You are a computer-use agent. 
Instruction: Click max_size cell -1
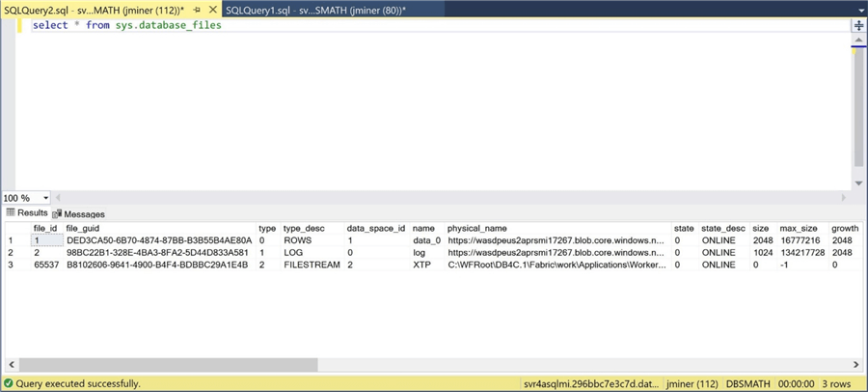click(802, 265)
